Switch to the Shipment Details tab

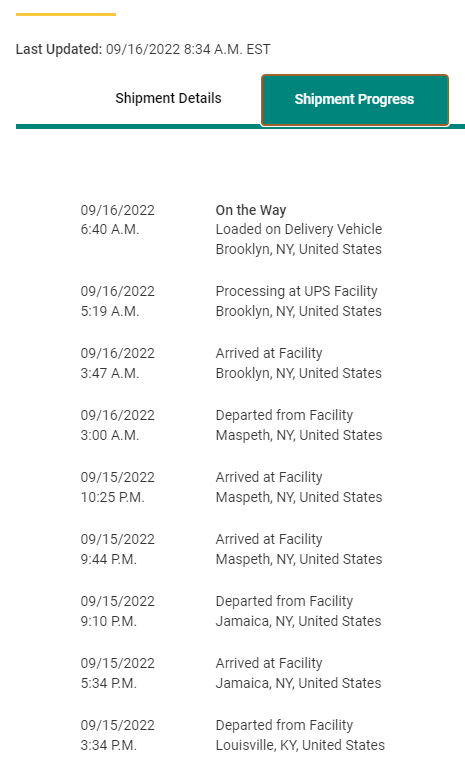[168, 98]
